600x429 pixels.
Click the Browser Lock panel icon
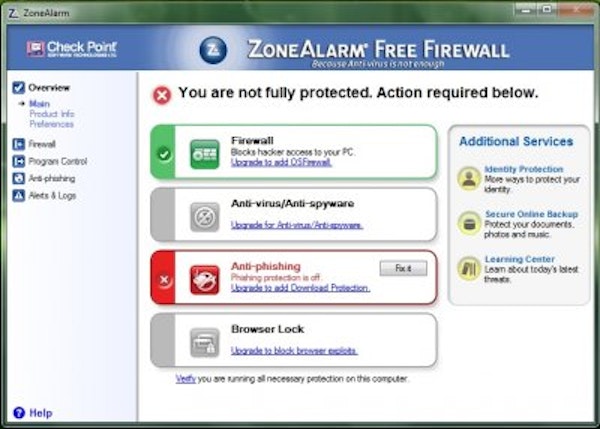click(x=205, y=342)
